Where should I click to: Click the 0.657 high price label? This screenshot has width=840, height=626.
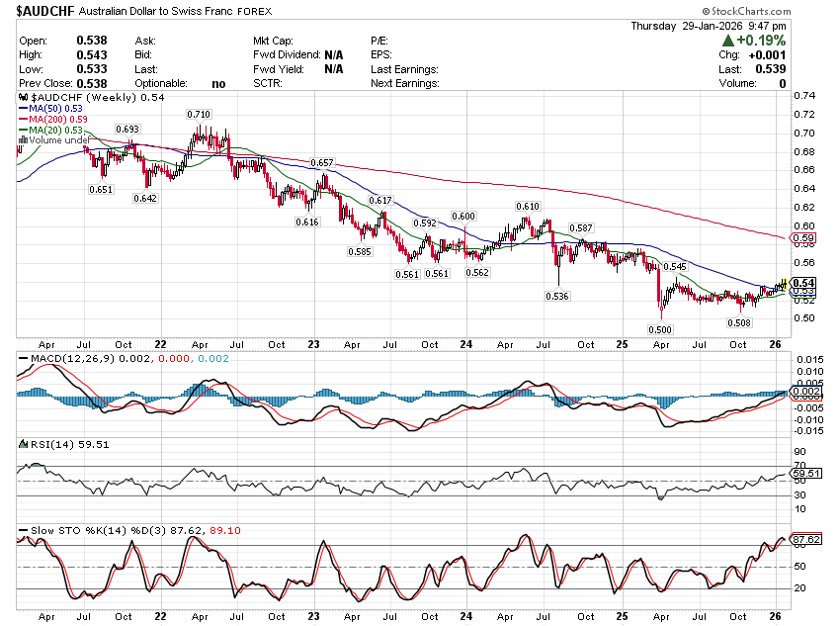(x=321, y=162)
